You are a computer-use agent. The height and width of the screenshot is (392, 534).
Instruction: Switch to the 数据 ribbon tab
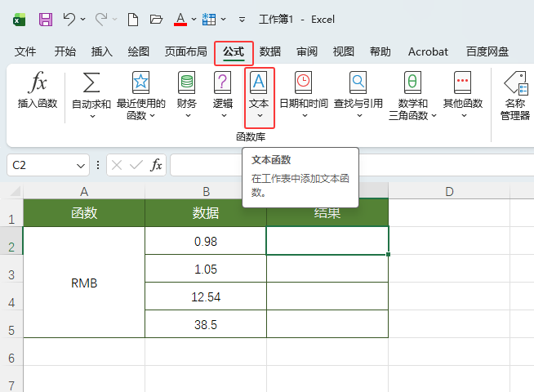270,51
